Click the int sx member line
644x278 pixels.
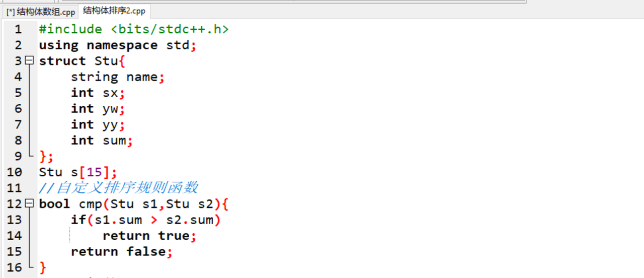[x=97, y=93]
